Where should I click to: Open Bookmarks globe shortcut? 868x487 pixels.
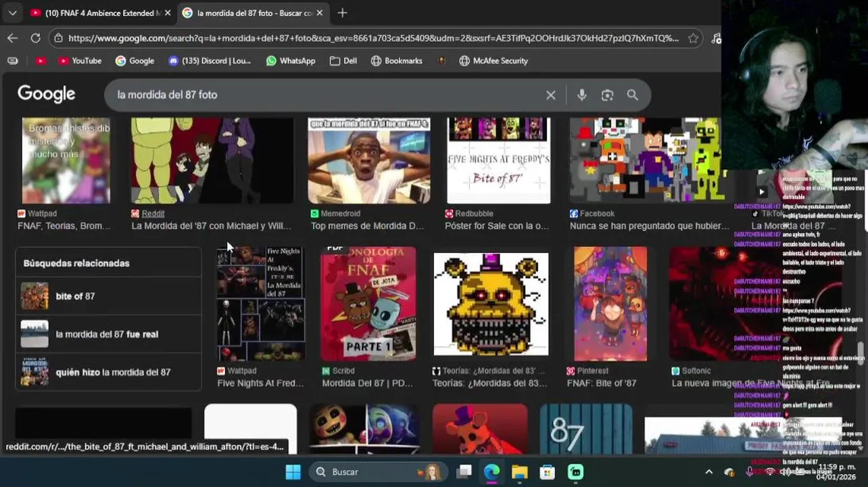(396, 61)
